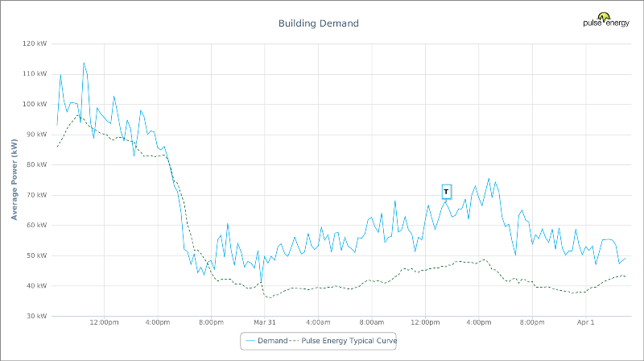Screen dimensions: 644x361
Task: Click the Building Demand chart title
Action: (318, 23)
